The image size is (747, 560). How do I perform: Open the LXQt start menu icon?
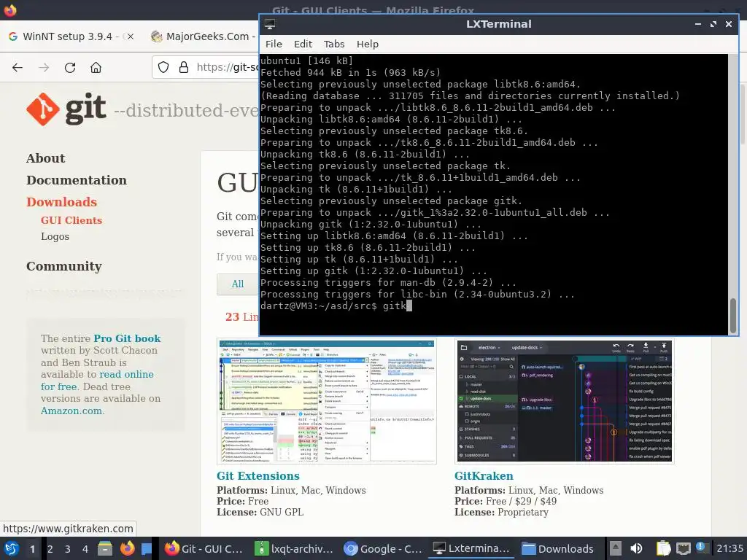(x=11, y=548)
